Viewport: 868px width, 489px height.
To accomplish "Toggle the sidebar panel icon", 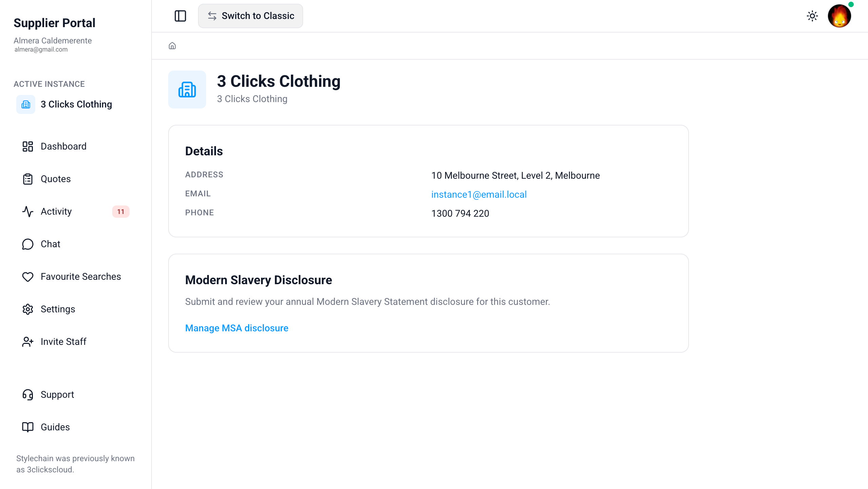I will (180, 16).
